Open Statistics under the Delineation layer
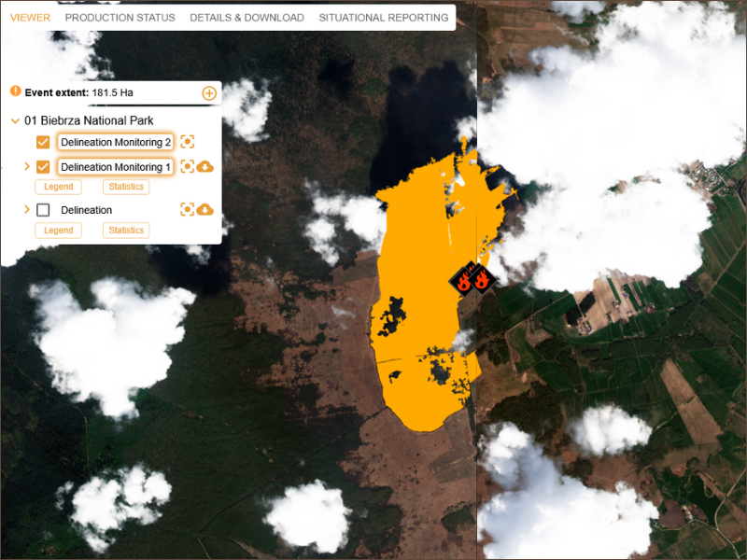 [x=126, y=231]
